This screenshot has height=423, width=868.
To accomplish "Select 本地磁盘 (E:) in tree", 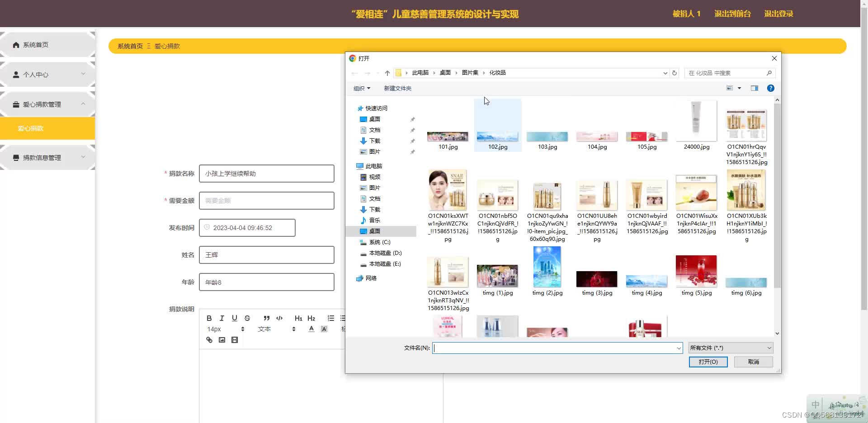I will (385, 264).
